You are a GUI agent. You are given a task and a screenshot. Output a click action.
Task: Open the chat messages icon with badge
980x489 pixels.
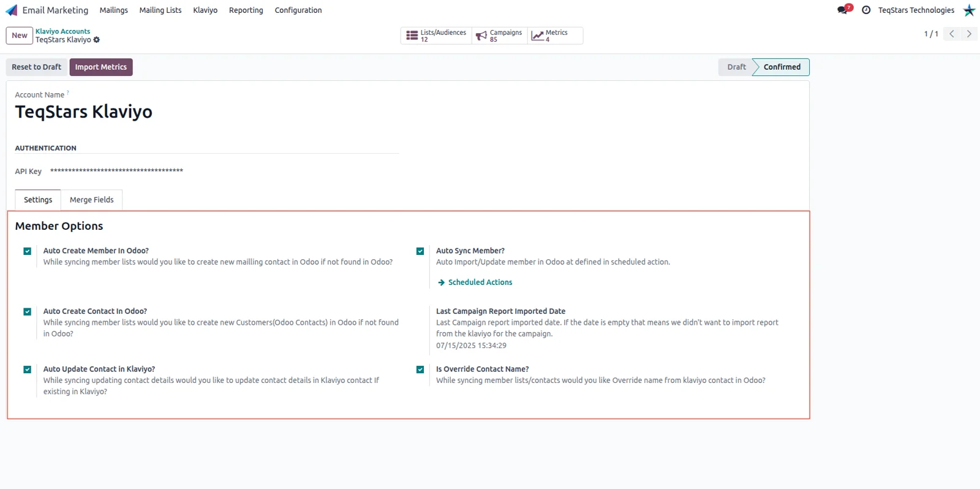pos(845,9)
